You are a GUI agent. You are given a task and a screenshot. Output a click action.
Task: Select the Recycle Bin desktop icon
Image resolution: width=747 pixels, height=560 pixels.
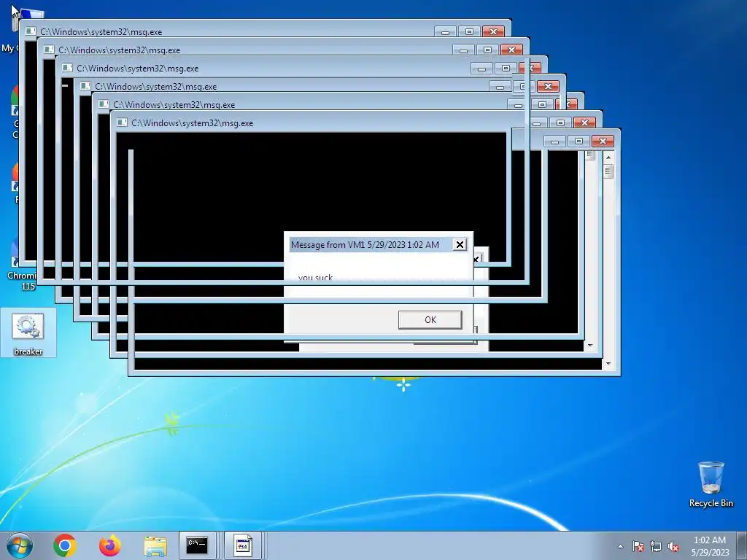coord(711,484)
